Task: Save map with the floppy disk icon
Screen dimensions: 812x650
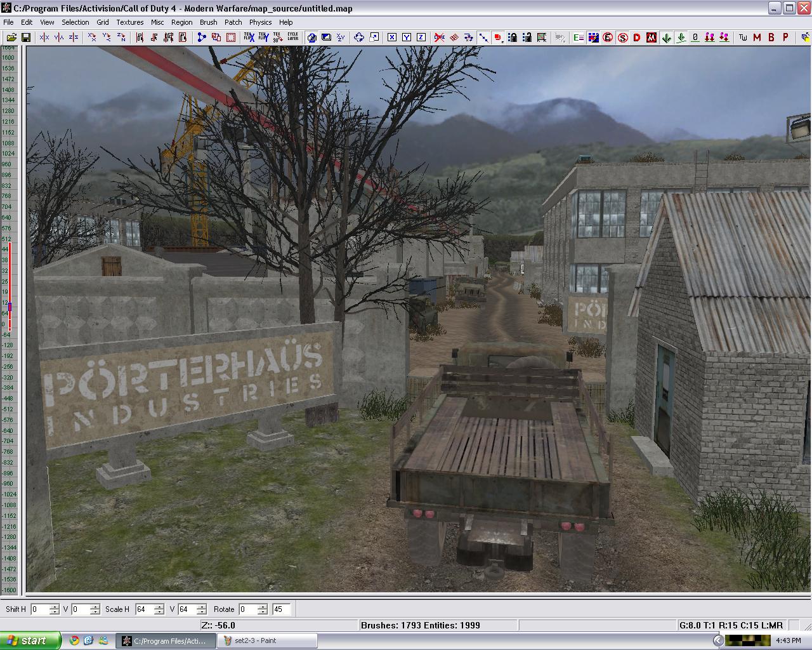Action: tap(26, 37)
